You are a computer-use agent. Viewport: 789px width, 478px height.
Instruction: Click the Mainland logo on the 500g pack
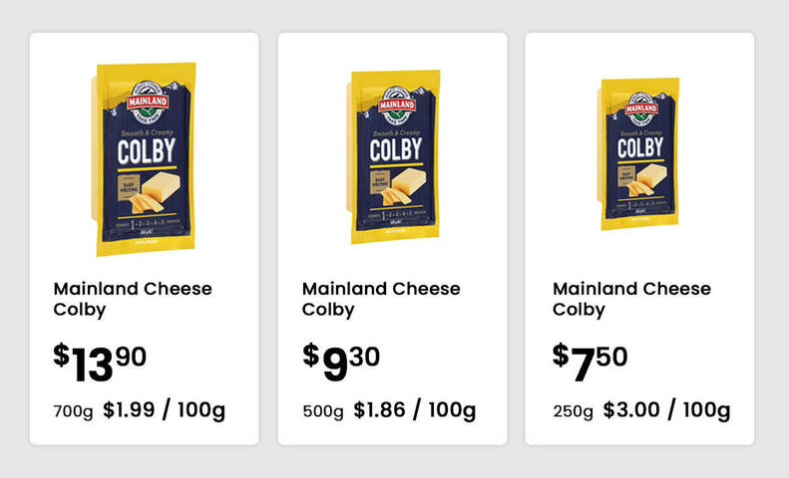coord(397,105)
